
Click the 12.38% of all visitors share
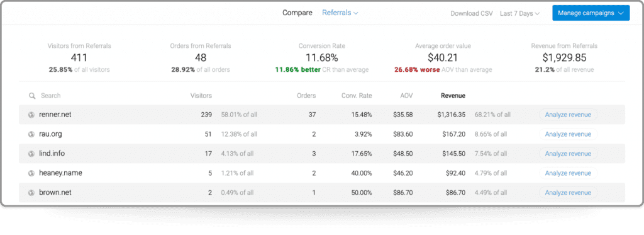click(239, 134)
